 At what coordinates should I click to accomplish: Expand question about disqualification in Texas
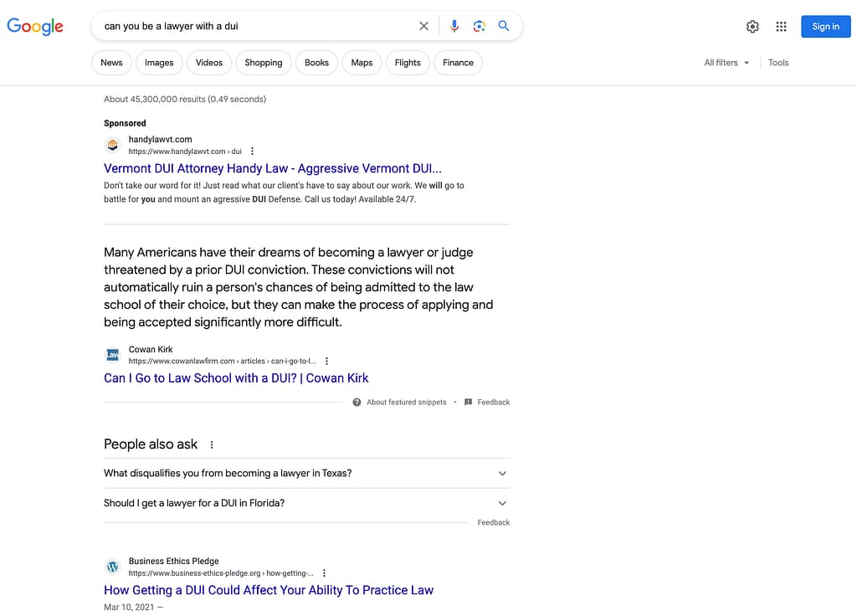[x=306, y=474]
